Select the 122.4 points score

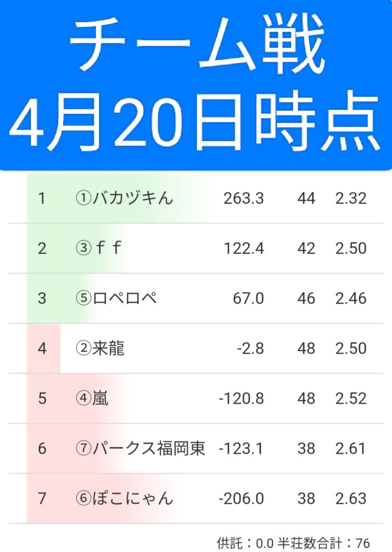(244, 249)
